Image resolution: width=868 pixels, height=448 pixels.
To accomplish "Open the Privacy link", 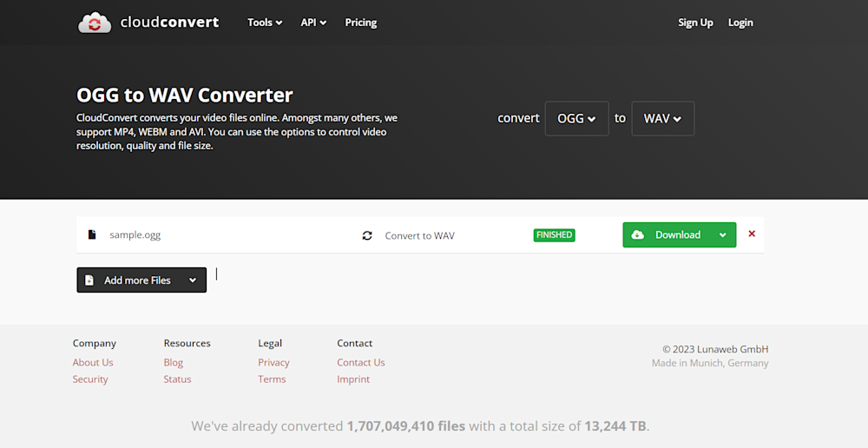I will tap(273, 362).
